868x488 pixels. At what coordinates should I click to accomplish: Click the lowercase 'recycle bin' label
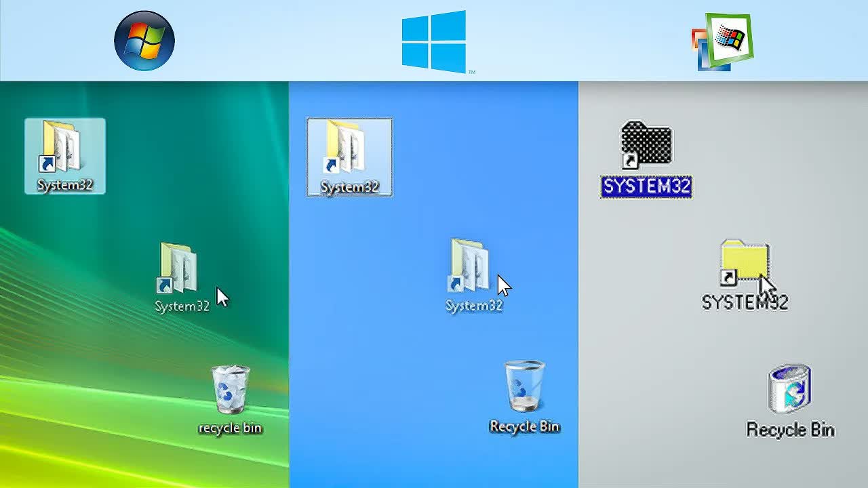point(230,428)
